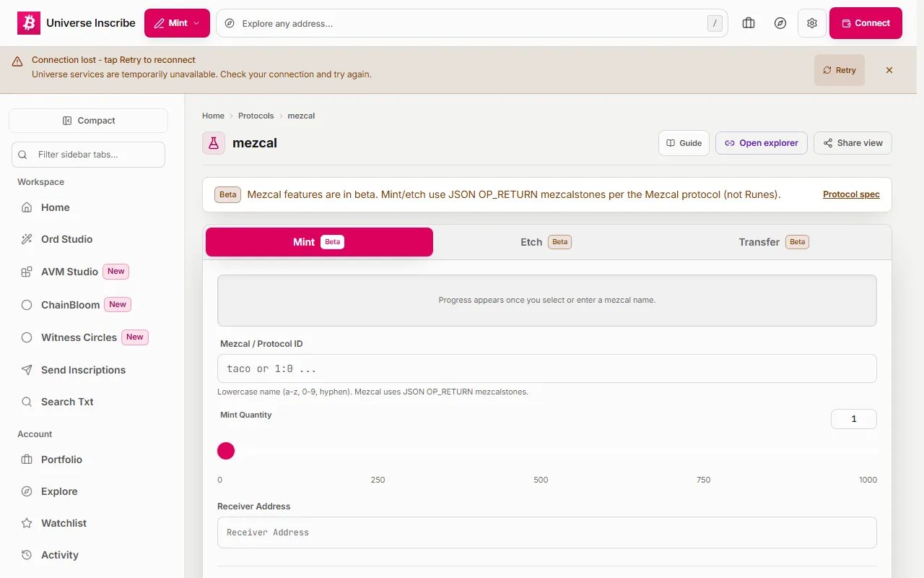
Task: Click the Watchlist star icon
Action: pos(27,523)
